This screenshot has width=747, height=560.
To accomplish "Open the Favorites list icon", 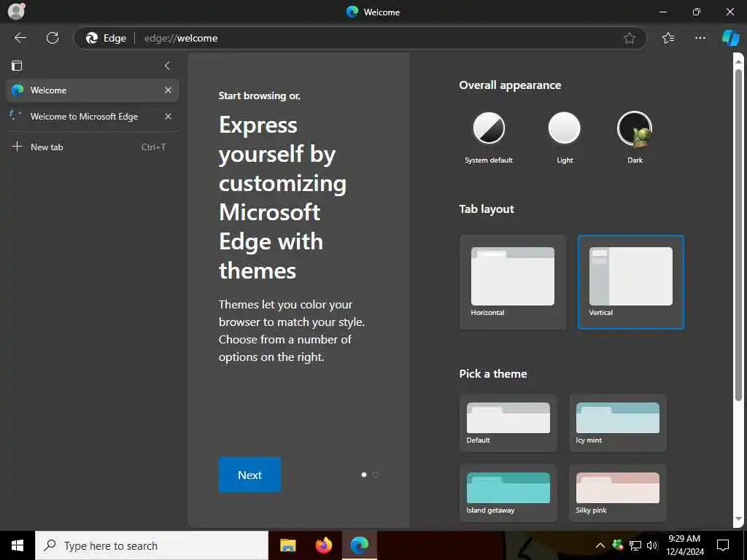I will [668, 38].
